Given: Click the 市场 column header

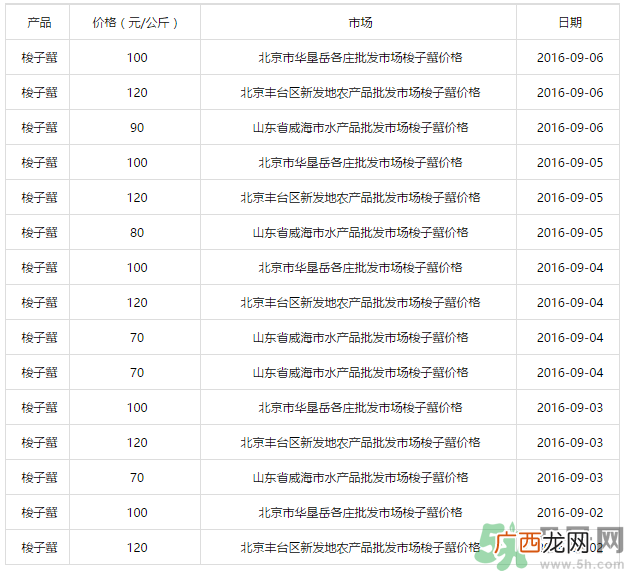Looking at the screenshot, I should (x=360, y=23).
